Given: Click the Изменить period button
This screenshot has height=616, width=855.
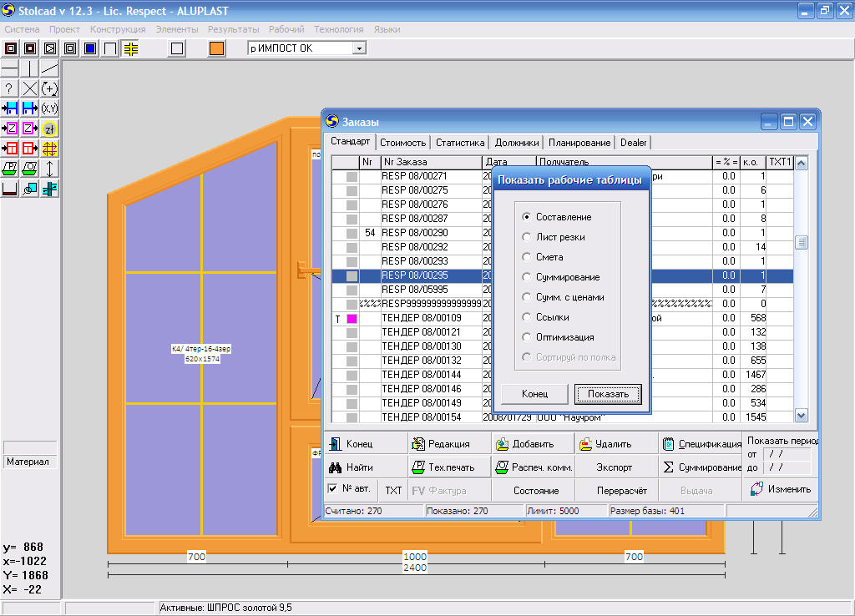Looking at the screenshot, I should pyautogui.click(x=781, y=489).
